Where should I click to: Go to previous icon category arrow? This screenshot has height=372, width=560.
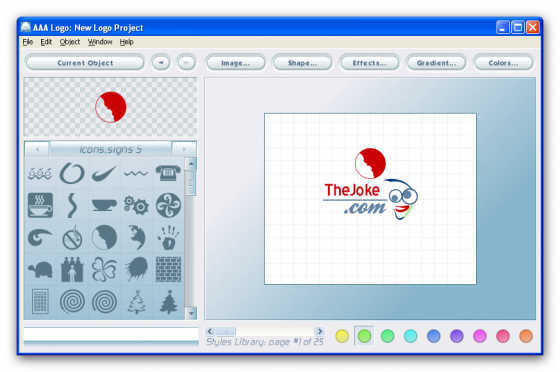point(37,149)
